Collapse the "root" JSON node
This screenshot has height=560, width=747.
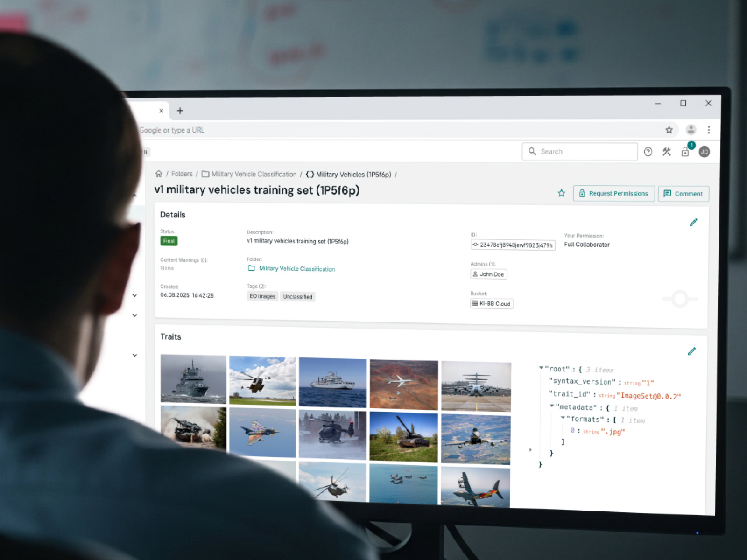(x=541, y=368)
